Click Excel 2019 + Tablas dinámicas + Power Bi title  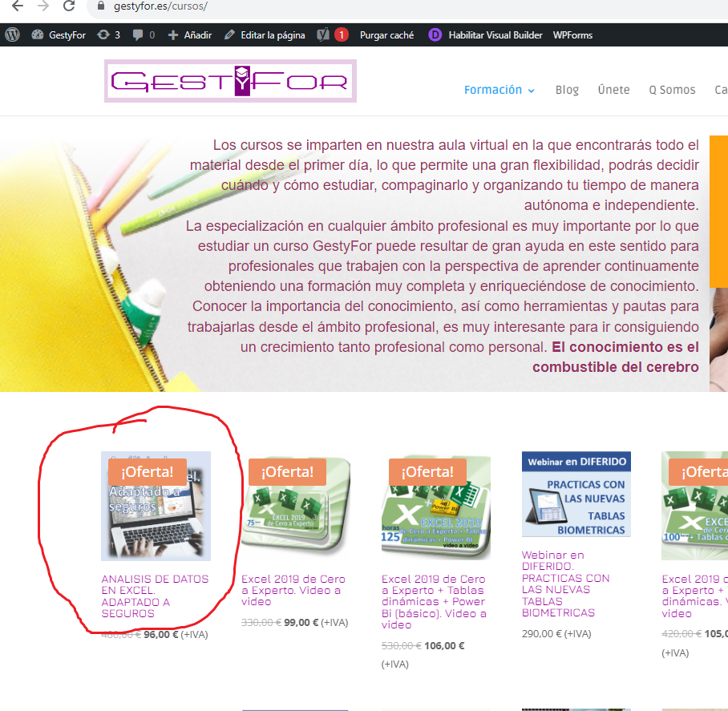click(434, 601)
